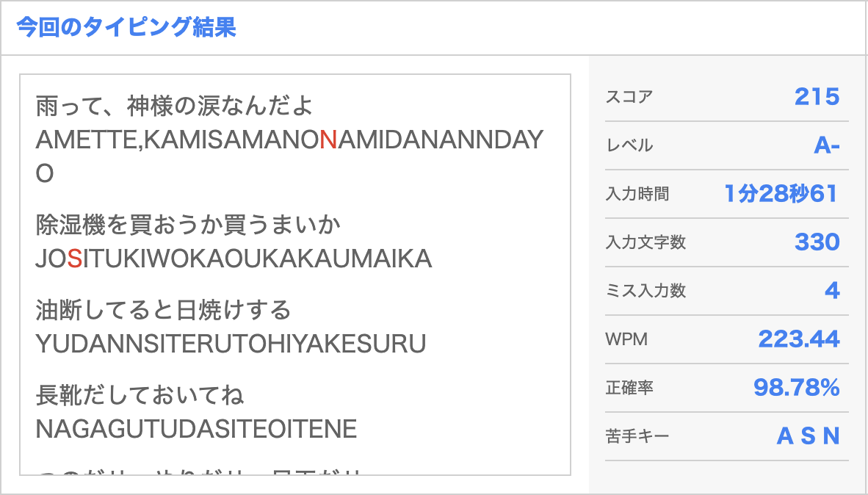Select the 正確率 percentage 98.78%

pos(796,387)
